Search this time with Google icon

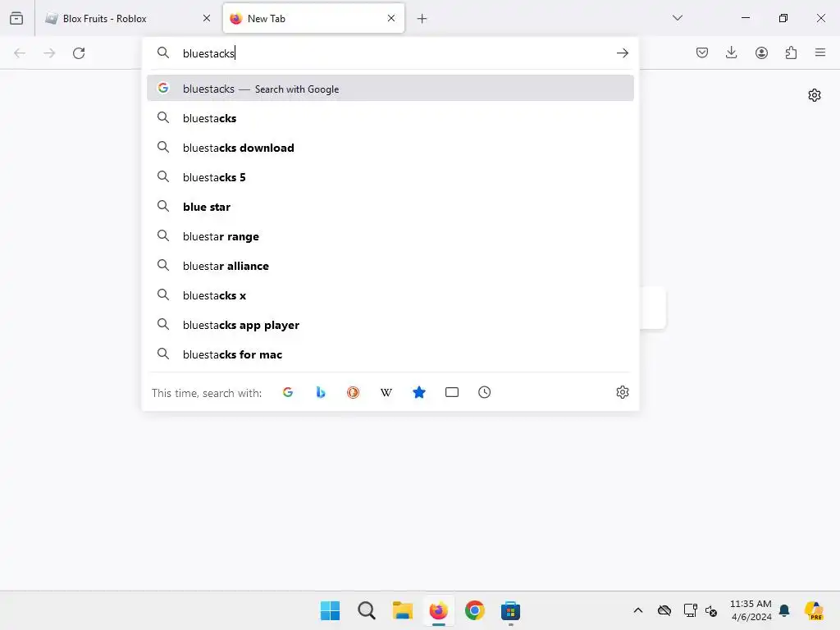click(288, 392)
